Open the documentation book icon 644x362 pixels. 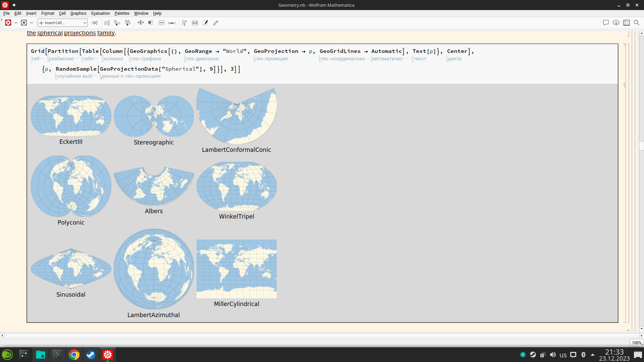(x=626, y=23)
